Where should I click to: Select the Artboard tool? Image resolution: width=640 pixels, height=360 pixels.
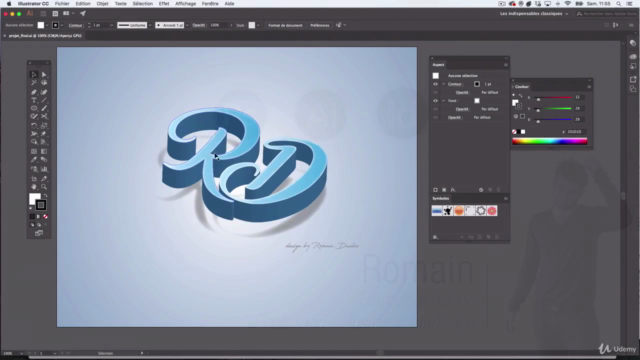(34, 179)
